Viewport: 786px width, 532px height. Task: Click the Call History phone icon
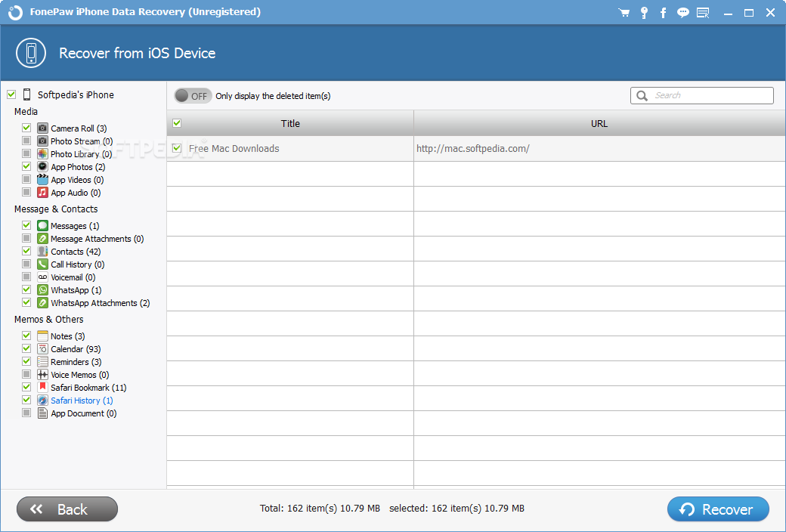42,264
